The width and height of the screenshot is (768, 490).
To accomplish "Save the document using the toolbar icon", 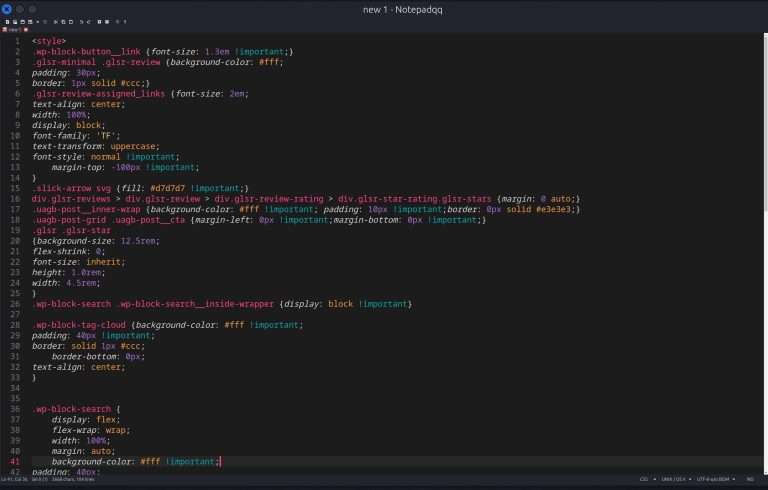I will pos(22,22).
